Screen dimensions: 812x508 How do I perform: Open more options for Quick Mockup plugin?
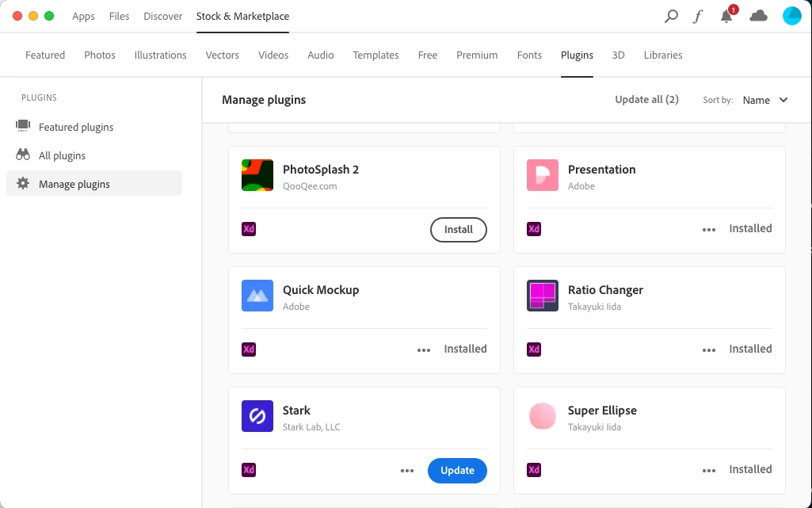click(x=424, y=350)
